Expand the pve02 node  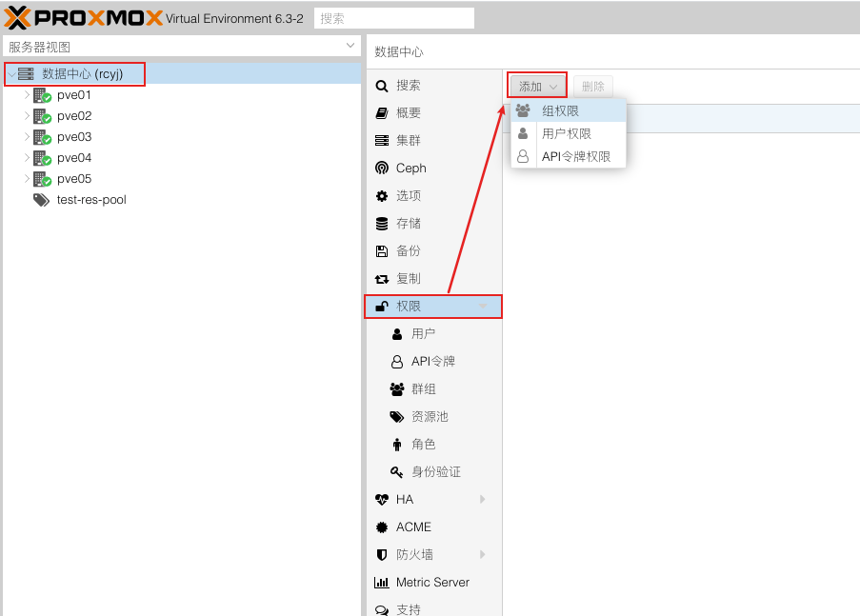[27, 116]
